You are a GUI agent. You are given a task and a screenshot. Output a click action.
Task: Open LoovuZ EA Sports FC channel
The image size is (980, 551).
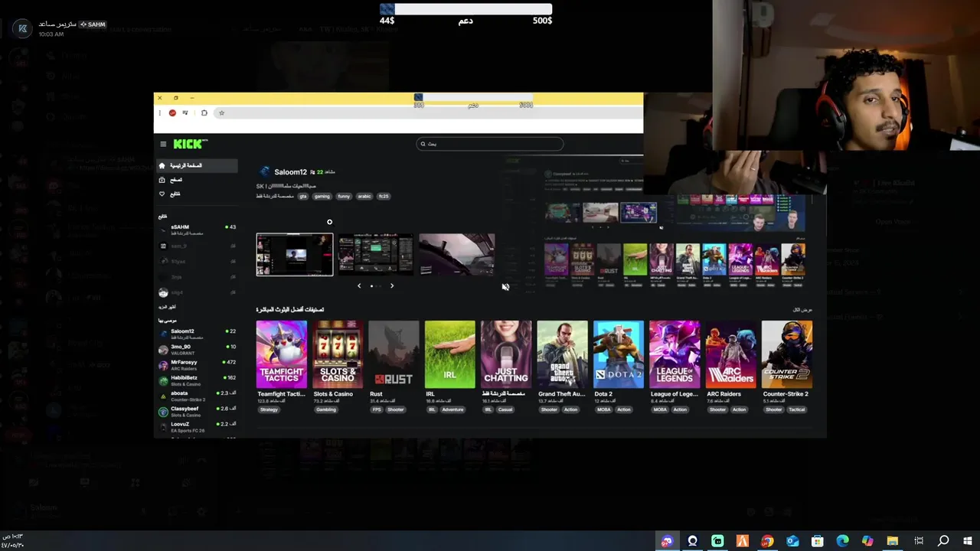198,426
